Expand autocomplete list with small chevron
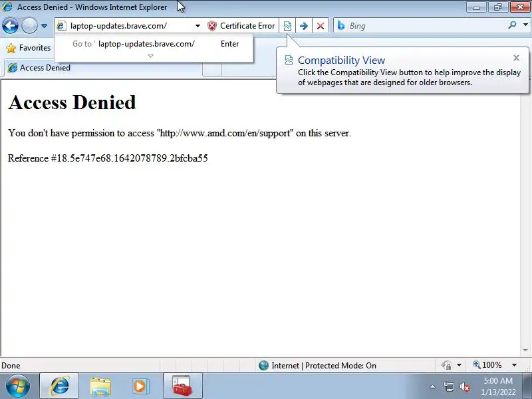Image resolution: width=532 pixels, height=399 pixels. (151, 56)
